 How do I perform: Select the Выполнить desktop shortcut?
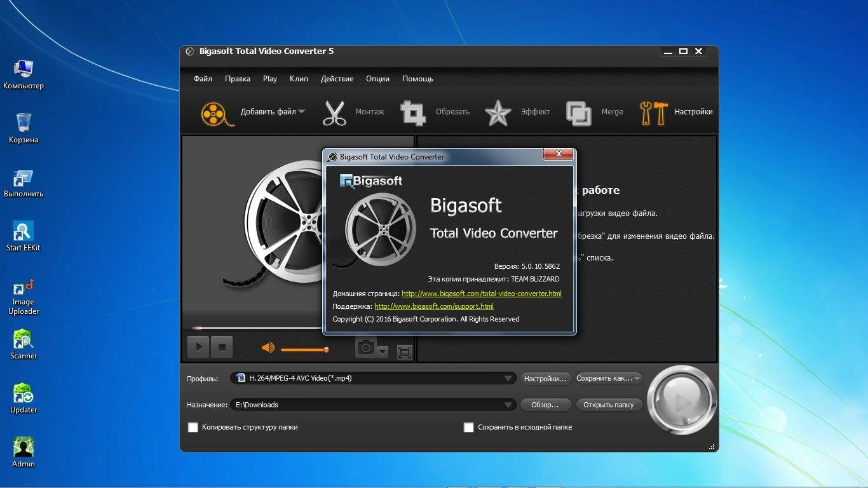tap(24, 184)
